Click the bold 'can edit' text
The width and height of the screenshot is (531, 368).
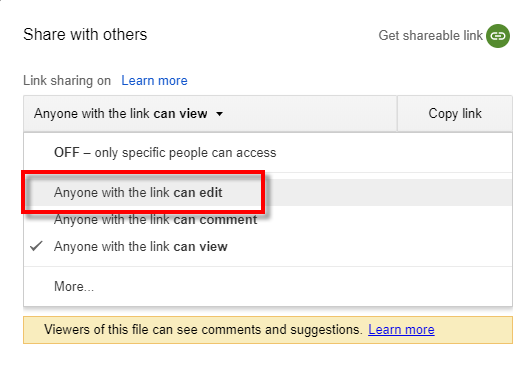point(198,192)
